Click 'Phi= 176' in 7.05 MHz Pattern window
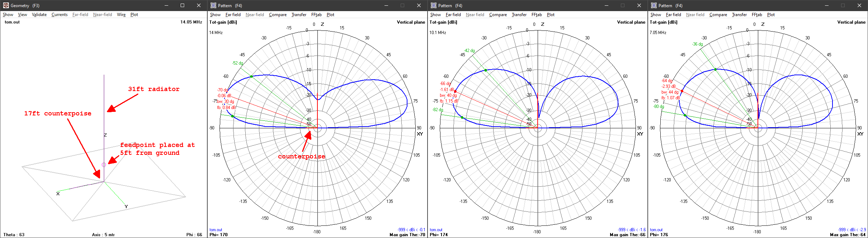 pos(659,235)
